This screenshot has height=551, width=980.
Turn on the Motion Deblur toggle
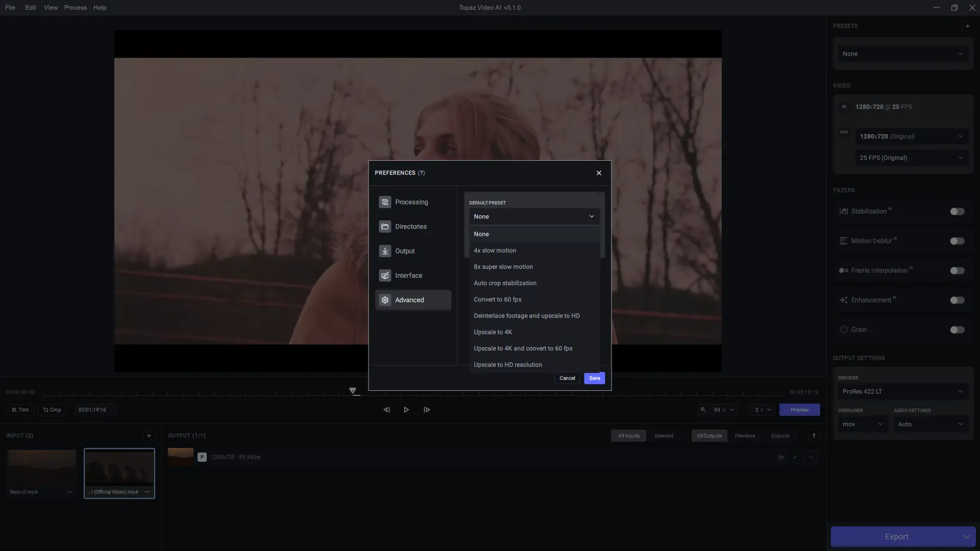click(x=957, y=241)
